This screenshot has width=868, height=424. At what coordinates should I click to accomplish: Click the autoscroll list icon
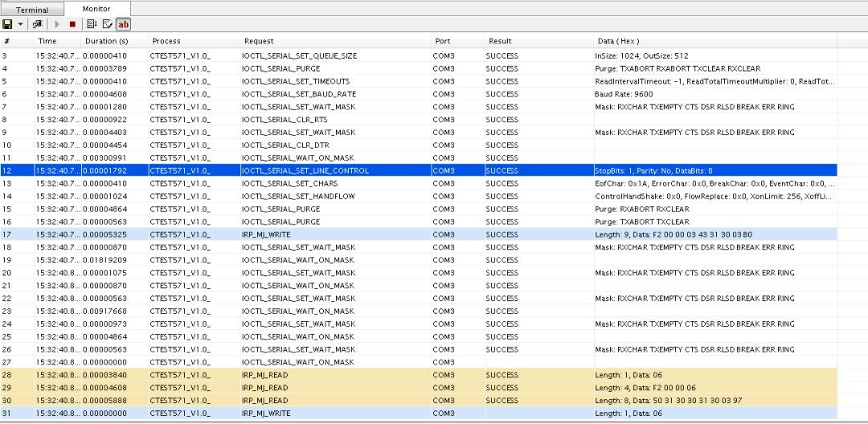click(x=92, y=24)
